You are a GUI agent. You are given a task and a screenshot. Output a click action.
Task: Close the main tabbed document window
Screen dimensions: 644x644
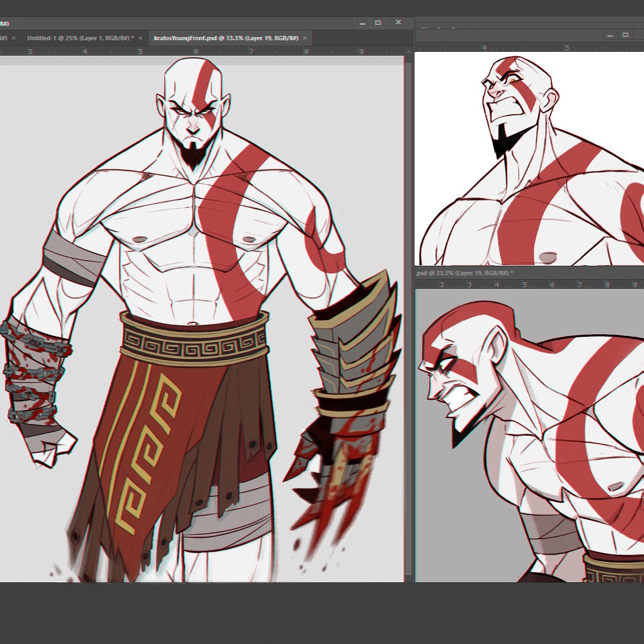(x=398, y=22)
